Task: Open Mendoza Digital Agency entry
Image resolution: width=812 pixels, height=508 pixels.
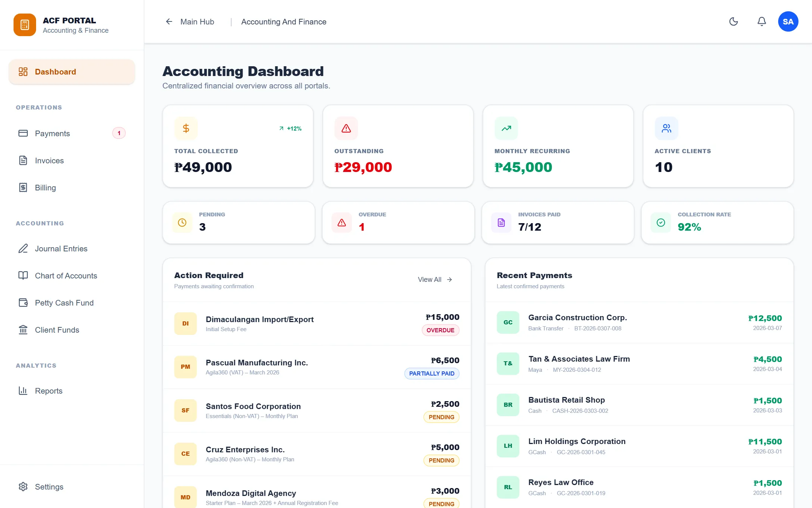Action: tap(317, 492)
